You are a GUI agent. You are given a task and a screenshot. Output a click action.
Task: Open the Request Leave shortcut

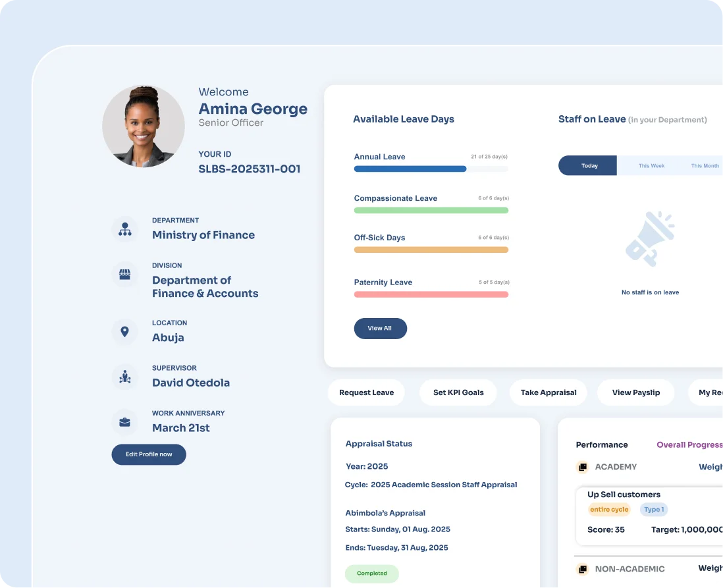[x=366, y=392]
